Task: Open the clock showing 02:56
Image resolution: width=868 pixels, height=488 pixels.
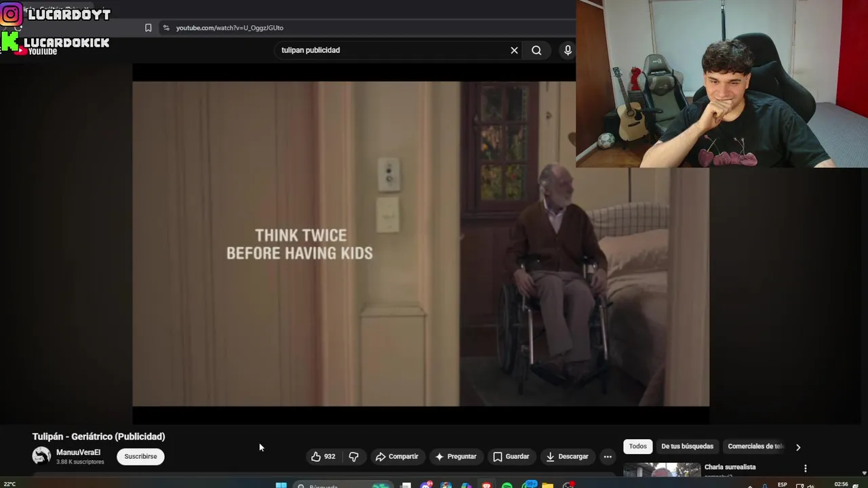Action: click(841, 484)
